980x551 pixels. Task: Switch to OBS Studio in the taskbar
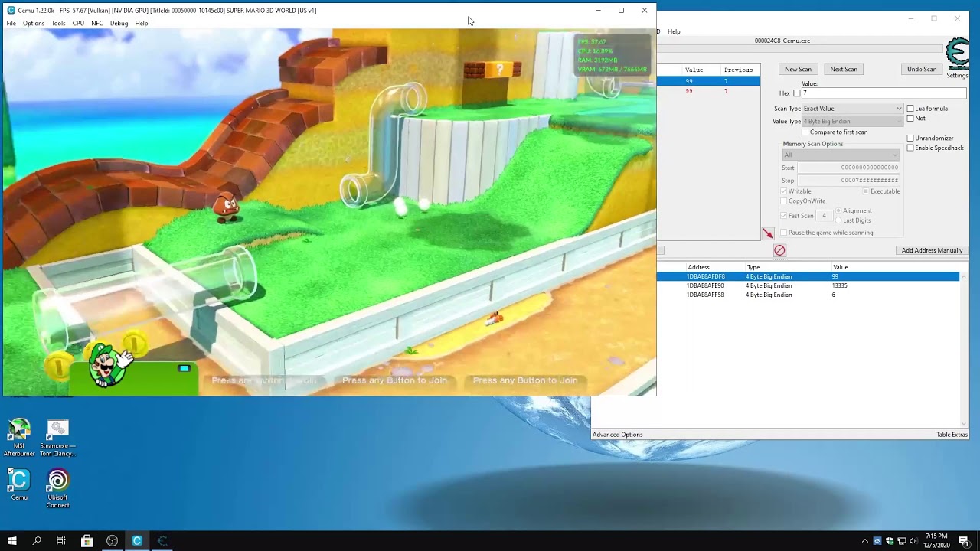coord(112,541)
